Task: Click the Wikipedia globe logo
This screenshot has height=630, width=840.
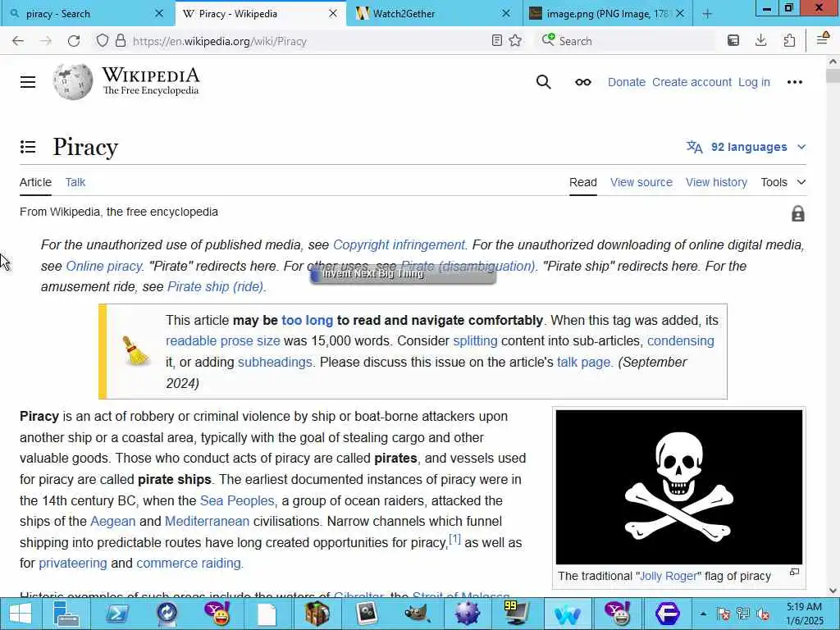Action: 73,81
